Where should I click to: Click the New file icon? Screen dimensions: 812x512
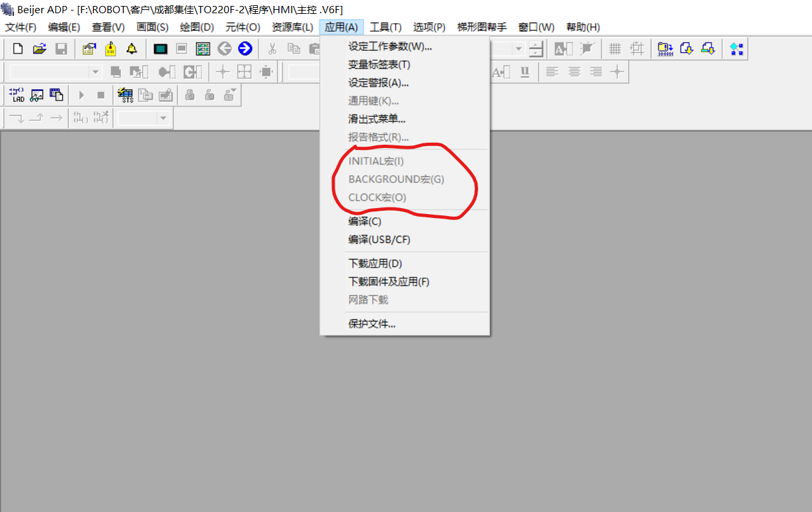18,49
